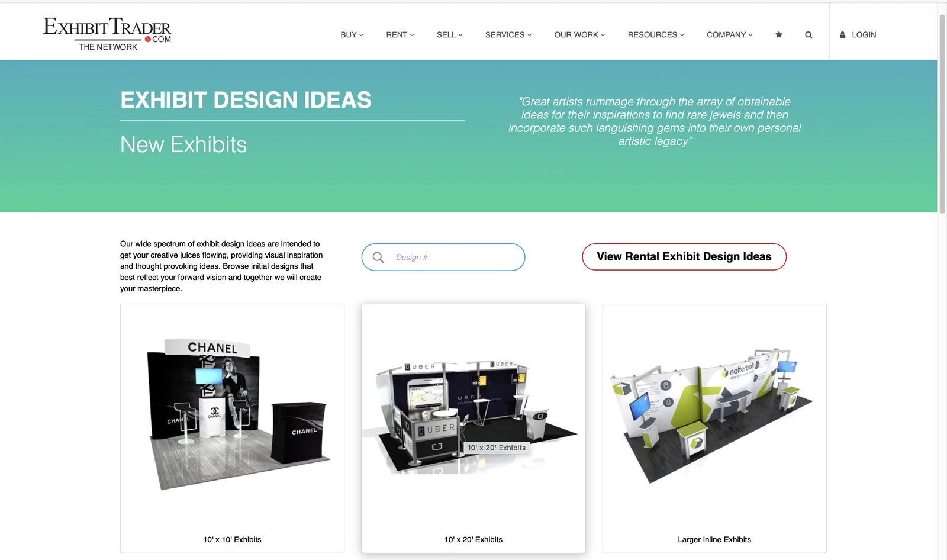Click View Rental Exhibit Design Ideas button

click(x=684, y=257)
